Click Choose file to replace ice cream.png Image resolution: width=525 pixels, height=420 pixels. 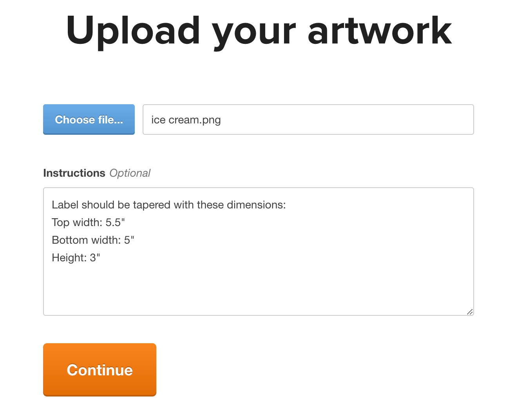[x=89, y=119]
